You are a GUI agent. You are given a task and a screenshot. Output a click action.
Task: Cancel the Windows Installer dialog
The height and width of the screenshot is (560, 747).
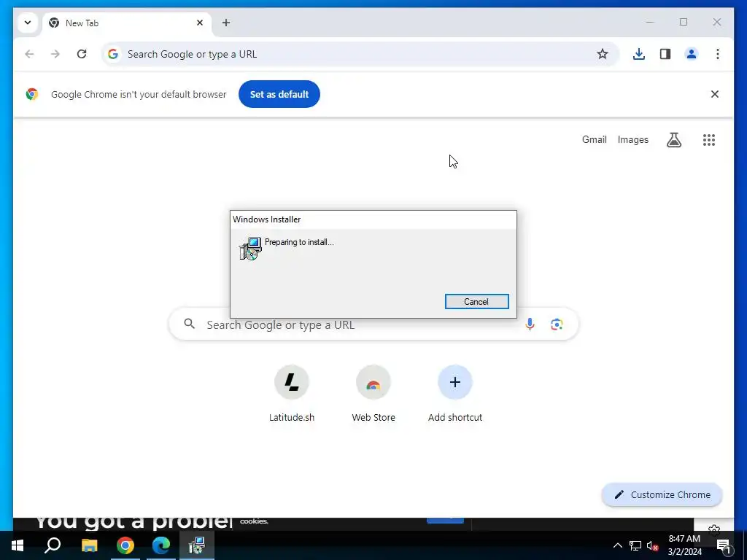[477, 301]
